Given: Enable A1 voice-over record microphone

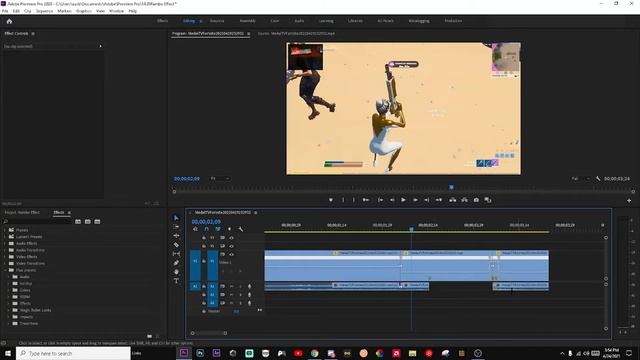Looking at the screenshot, I should click(249, 287).
